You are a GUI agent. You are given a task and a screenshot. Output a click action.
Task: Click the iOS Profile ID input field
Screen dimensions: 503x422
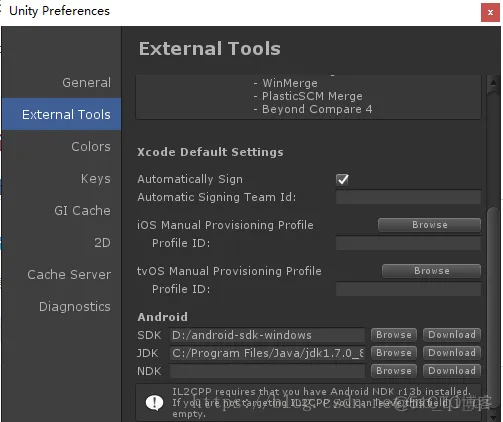pyautogui.click(x=408, y=243)
